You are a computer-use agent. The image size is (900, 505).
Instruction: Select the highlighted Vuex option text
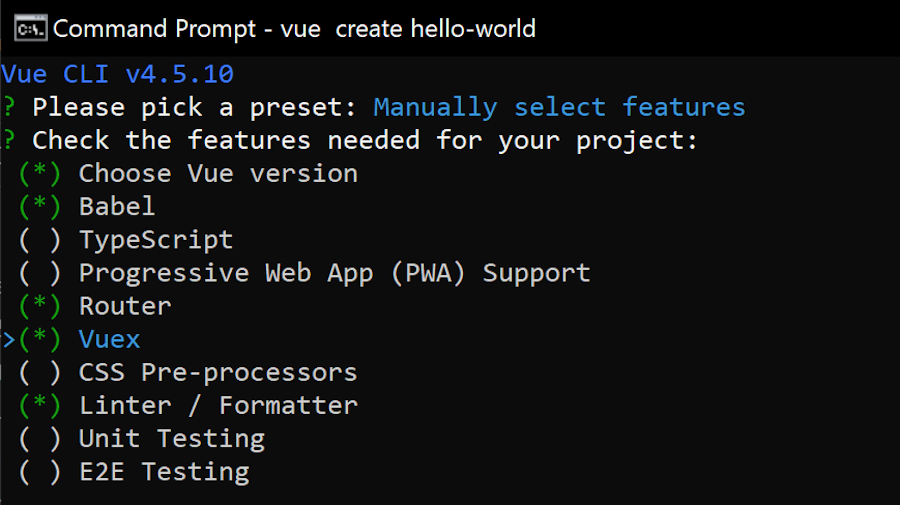click(109, 339)
